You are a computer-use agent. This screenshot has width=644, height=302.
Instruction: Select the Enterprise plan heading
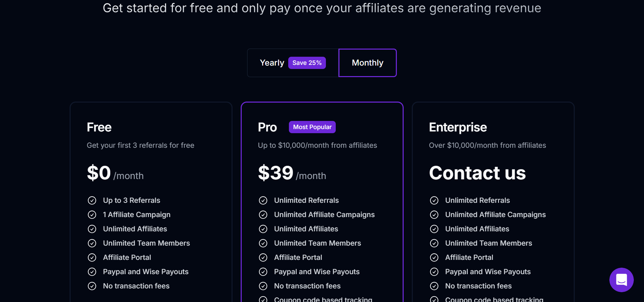pos(458,127)
